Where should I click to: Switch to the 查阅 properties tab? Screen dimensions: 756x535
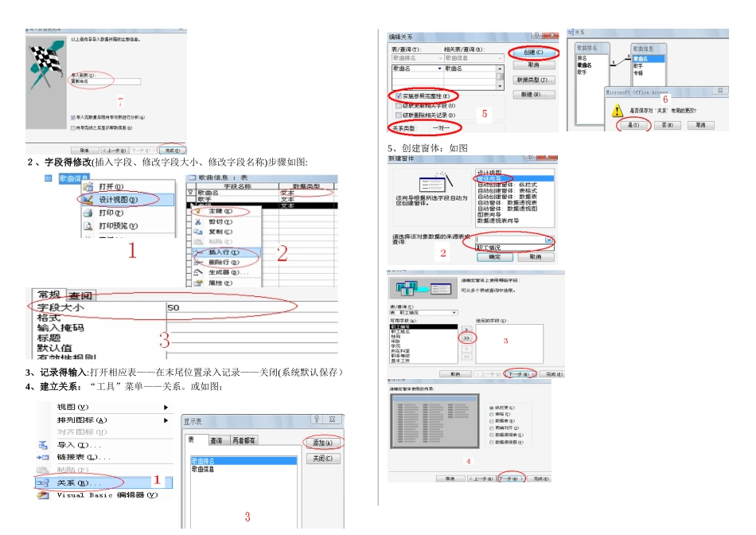coord(80,295)
